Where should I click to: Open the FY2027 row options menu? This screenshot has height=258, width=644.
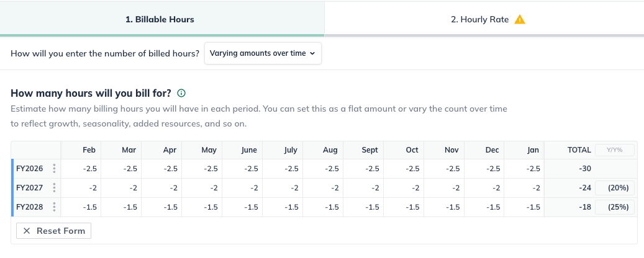(55, 188)
